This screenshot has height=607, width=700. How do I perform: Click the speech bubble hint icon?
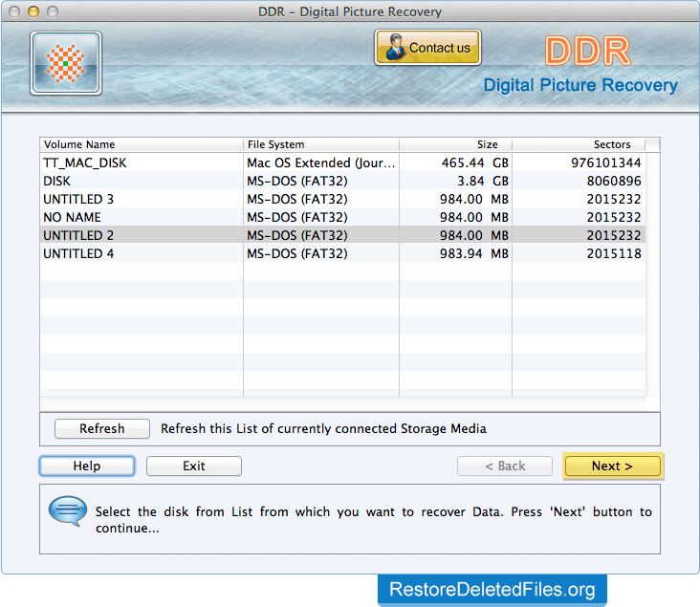pyautogui.click(x=67, y=510)
